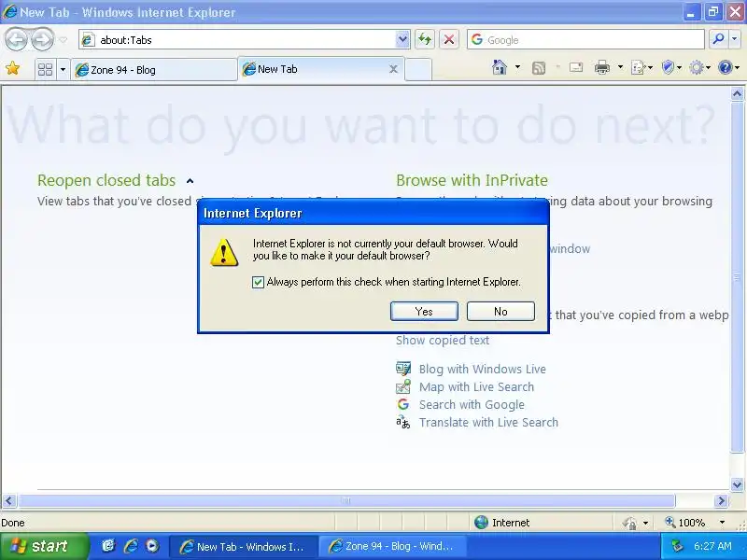This screenshot has height=560, width=747.
Task: Show Quick Tabs thumbnail grid
Action: 45,70
